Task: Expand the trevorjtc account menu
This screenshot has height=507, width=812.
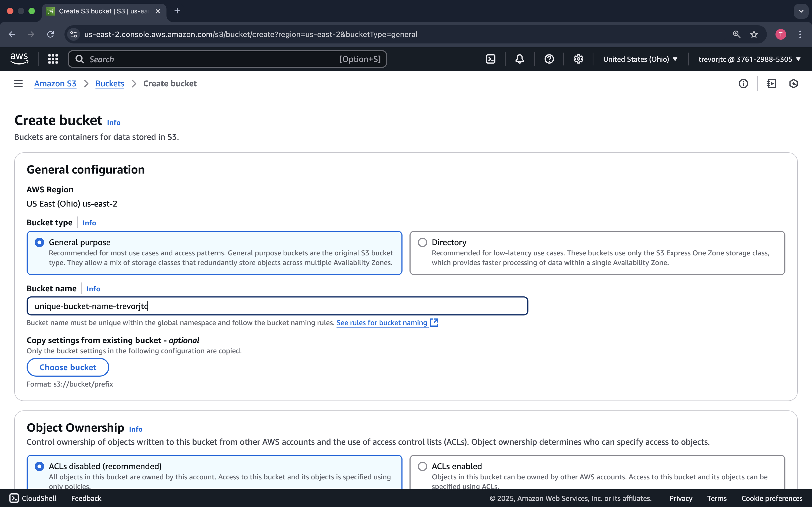Action: [x=749, y=59]
